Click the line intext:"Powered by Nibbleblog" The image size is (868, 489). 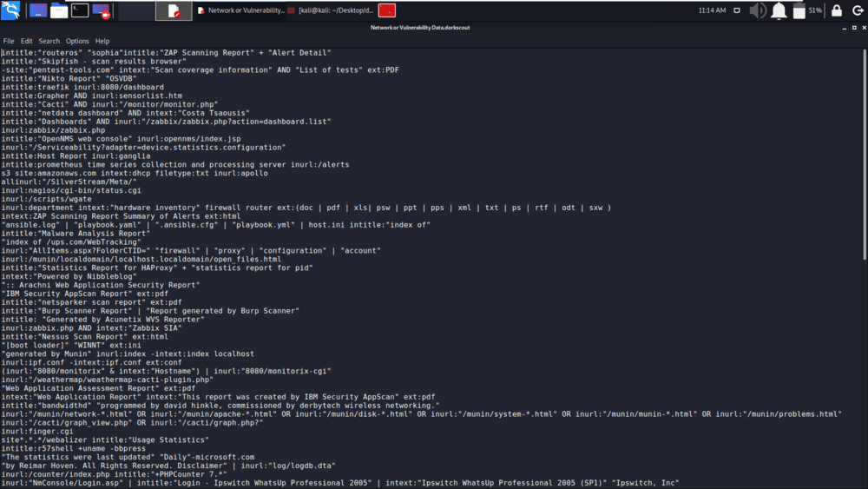coord(69,276)
